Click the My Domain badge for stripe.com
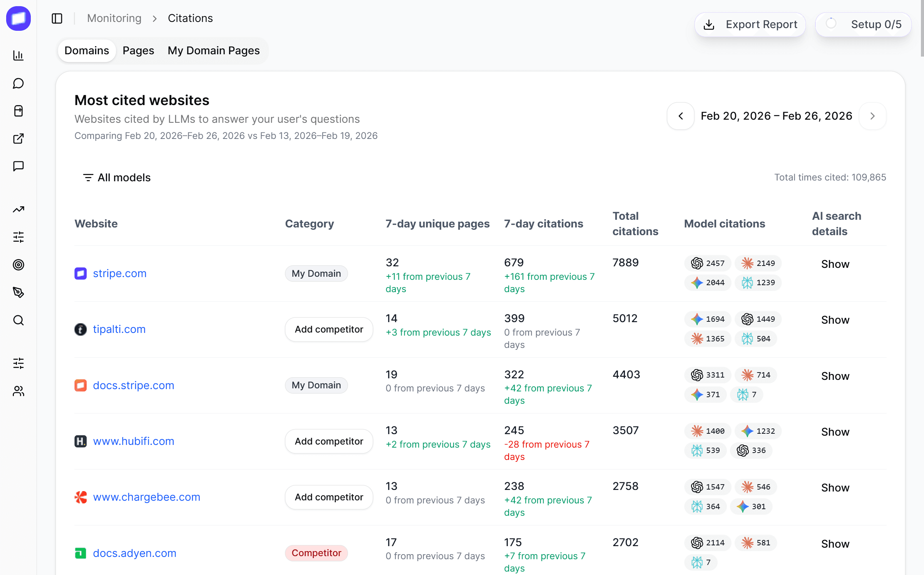The width and height of the screenshot is (924, 575). click(316, 273)
